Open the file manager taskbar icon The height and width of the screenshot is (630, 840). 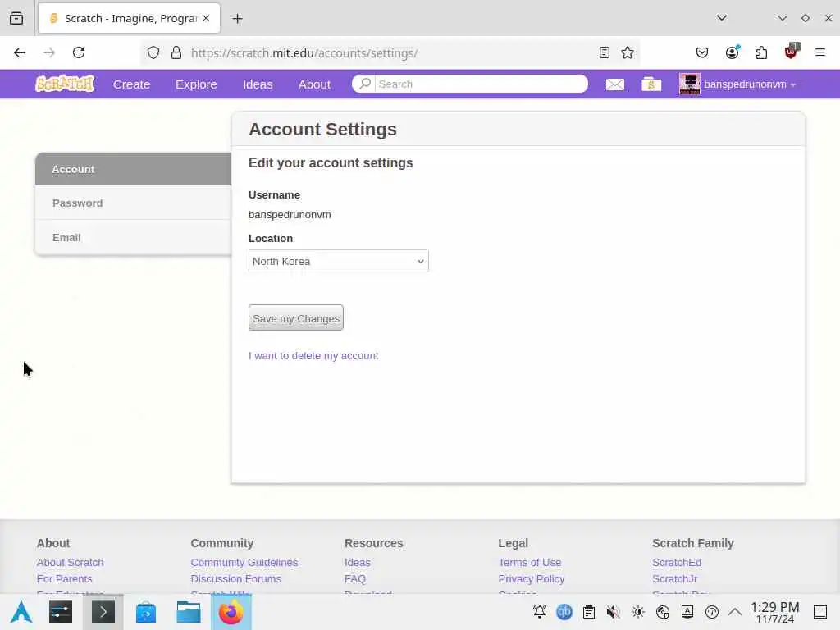pyautogui.click(x=189, y=612)
